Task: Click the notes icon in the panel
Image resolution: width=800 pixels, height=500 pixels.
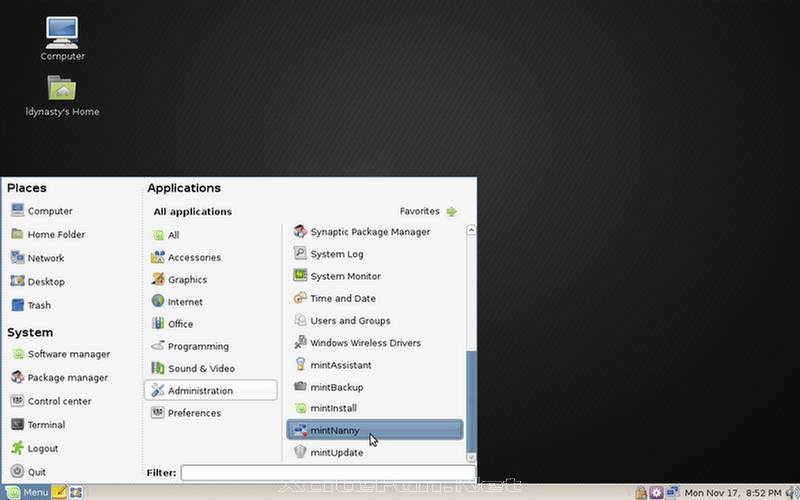Action: (x=59, y=492)
